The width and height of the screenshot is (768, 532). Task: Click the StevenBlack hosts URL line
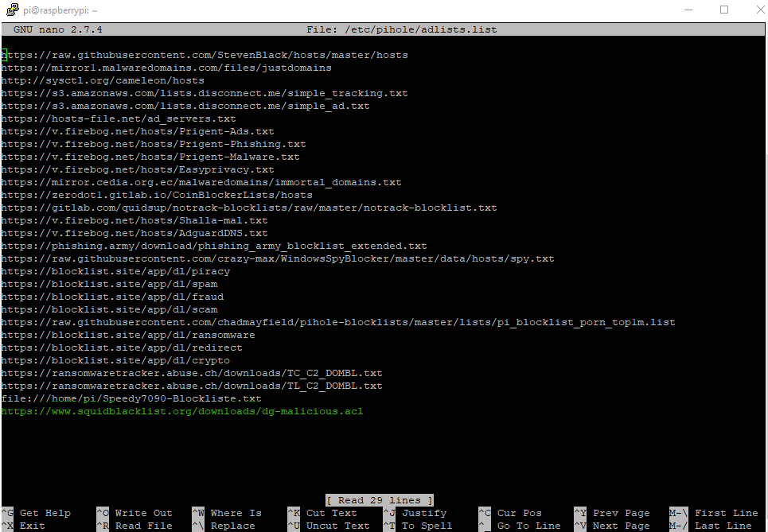[x=205, y=55]
